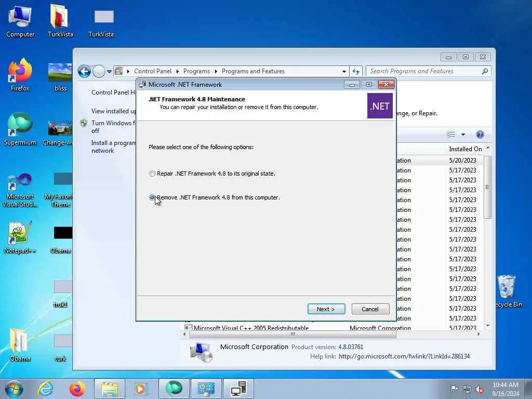Show the clock and date calendar

tap(506, 389)
